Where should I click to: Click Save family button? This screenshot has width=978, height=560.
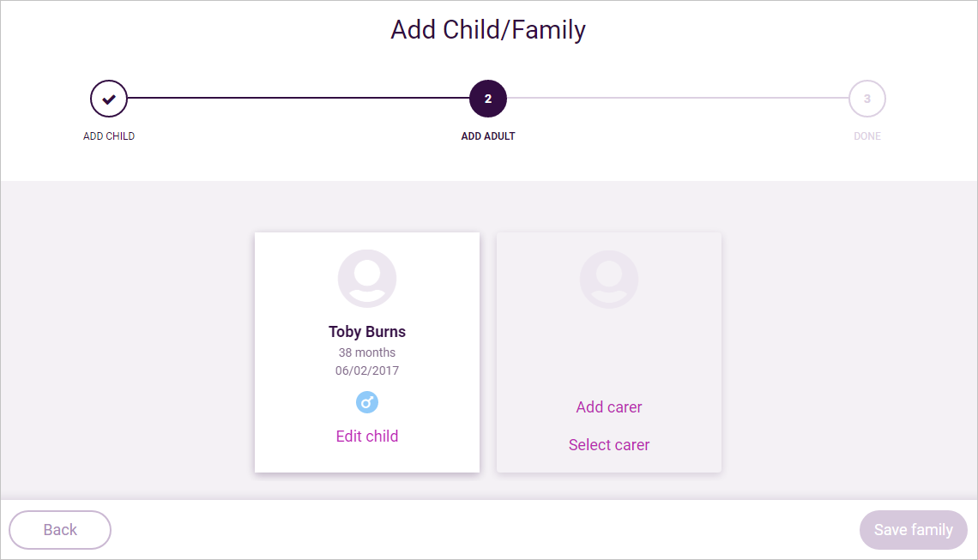click(913, 530)
